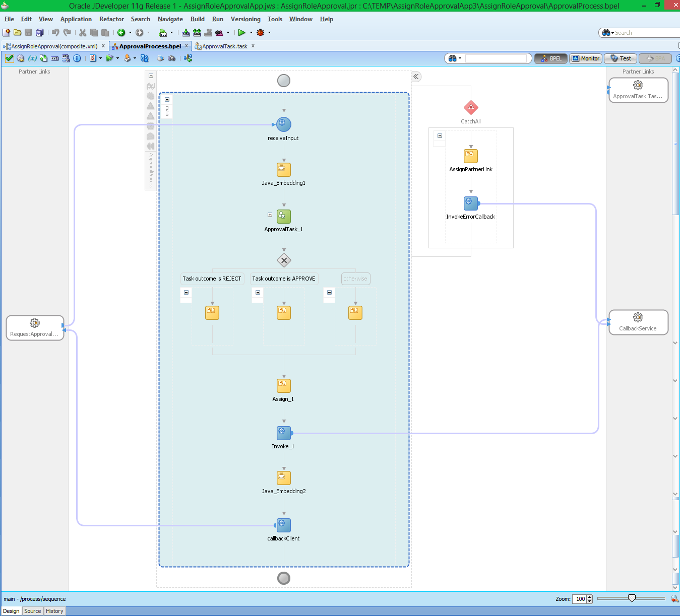680x616 pixels.
Task: Open the Debug icon dropdown arrow
Action: [x=269, y=32]
